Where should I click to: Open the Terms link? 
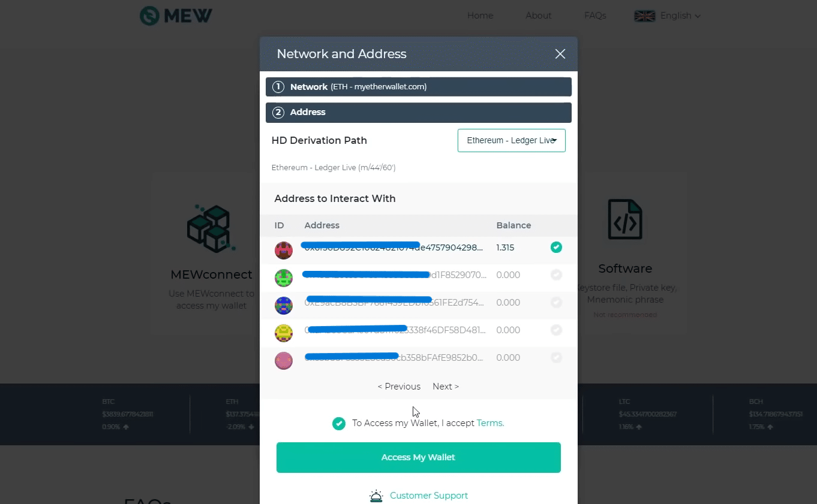490,423
